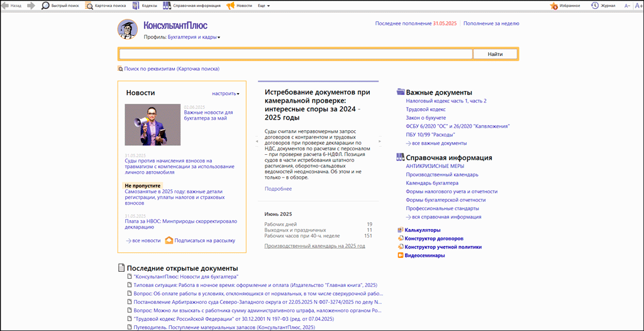Click document icon beside Типовая ситуация row
Viewport: 644px width, 331px height.
(130, 285)
